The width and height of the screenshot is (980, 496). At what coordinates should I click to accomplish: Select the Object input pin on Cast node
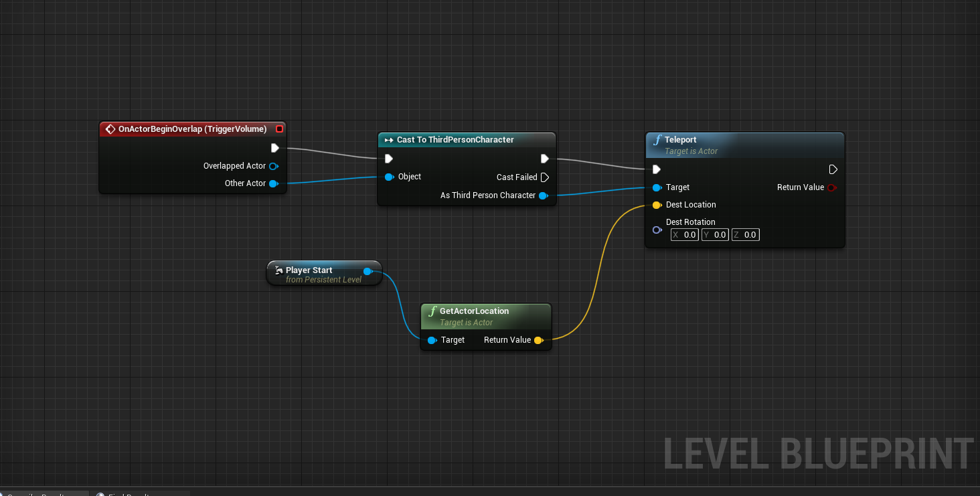point(389,177)
